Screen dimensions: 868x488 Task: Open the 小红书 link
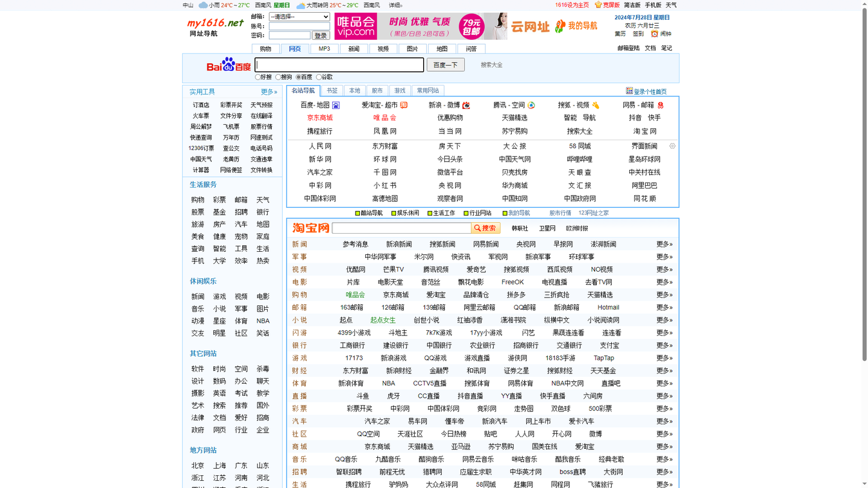[x=385, y=186]
